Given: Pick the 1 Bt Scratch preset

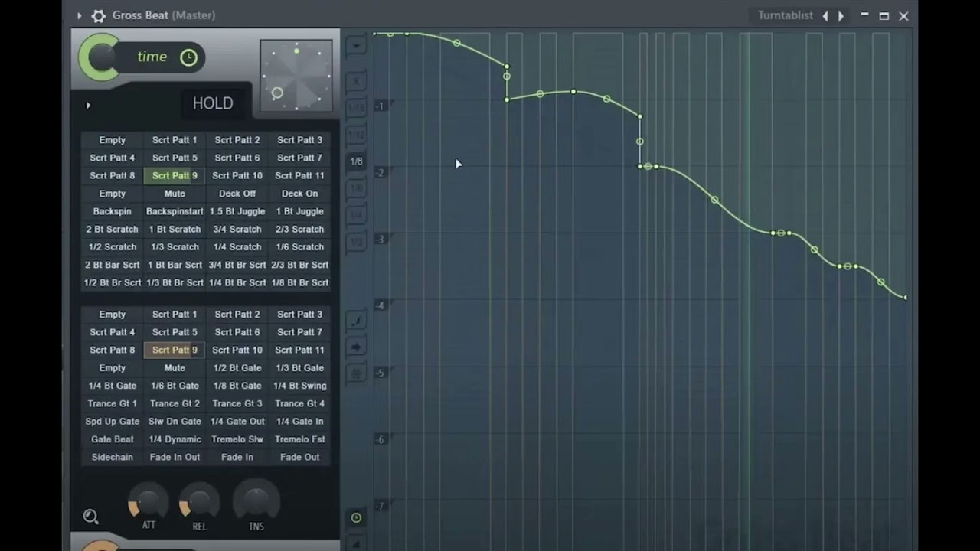Looking at the screenshot, I should point(175,230).
